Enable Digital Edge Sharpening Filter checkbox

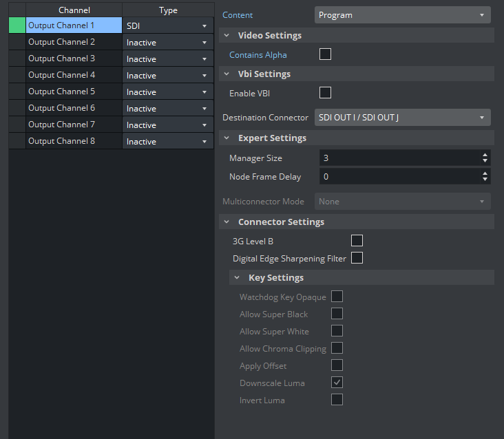[357, 258]
